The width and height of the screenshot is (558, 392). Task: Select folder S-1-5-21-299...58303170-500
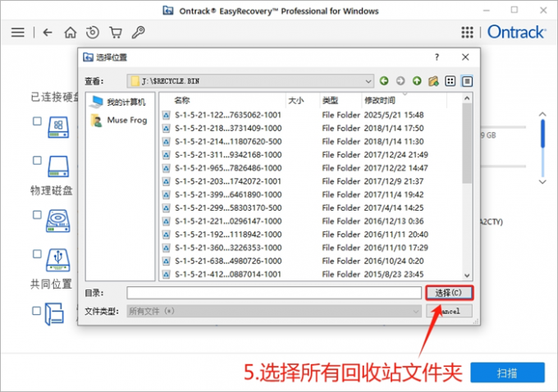pyautogui.click(x=228, y=207)
